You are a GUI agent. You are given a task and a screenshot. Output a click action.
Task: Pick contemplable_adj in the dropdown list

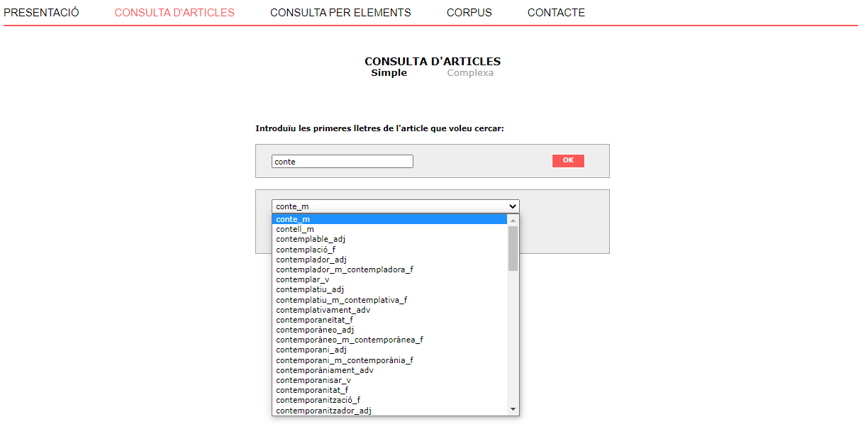311,239
